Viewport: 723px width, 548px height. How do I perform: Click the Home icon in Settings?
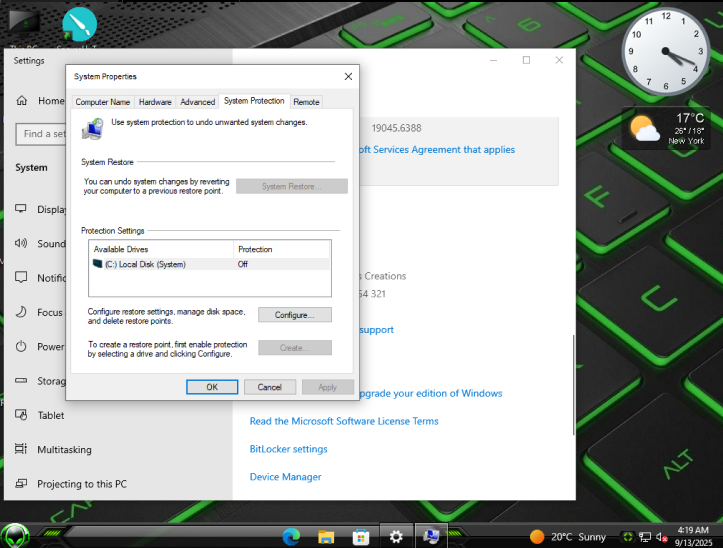[22, 101]
